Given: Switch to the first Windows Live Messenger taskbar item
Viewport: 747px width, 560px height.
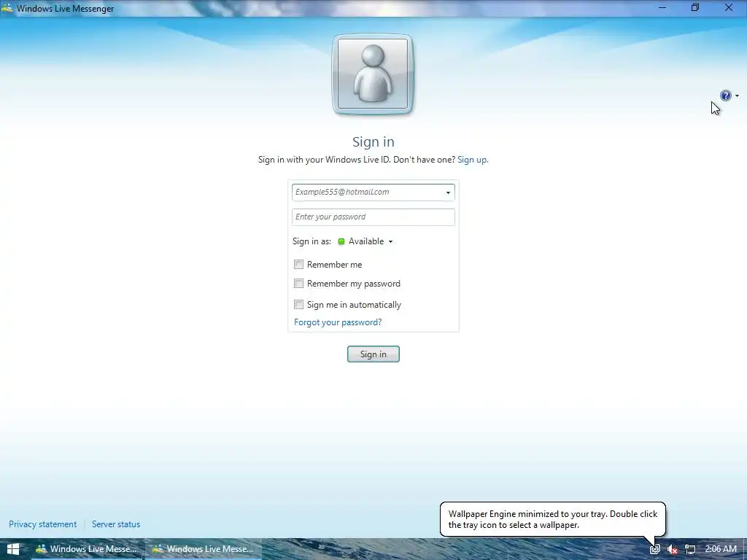Looking at the screenshot, I should point(87,549).
